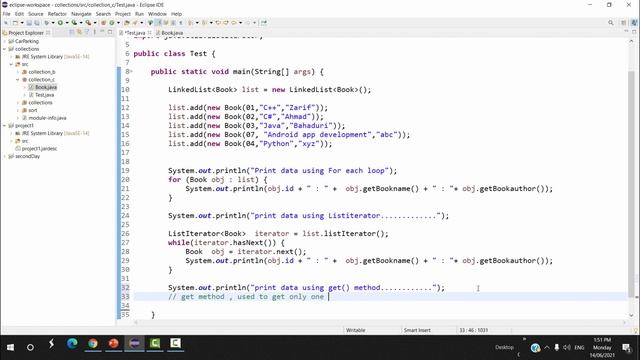Open the File menu
Image resolution: width=640 pixels, height=360 pixels.
tap(7, 14)
